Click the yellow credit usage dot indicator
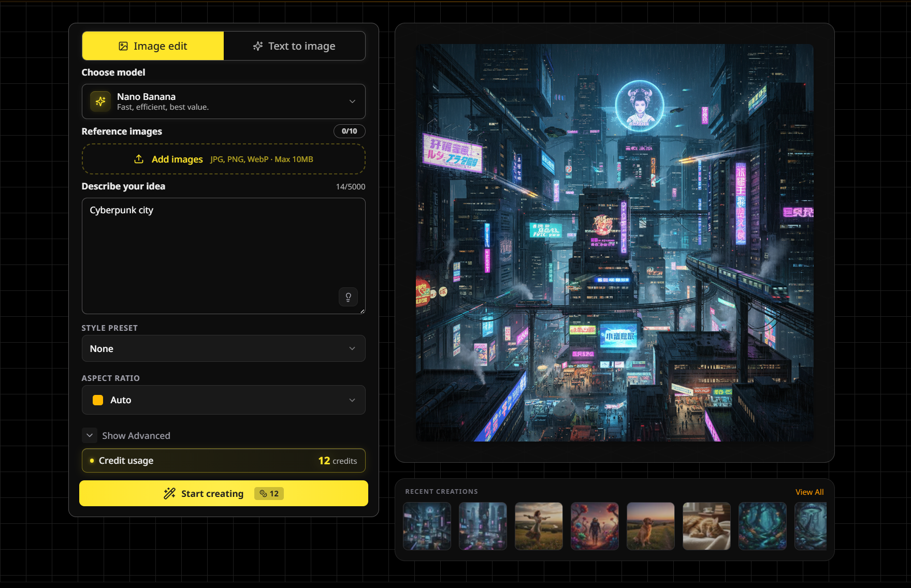Screen dimensions: 911x588 (92, 460)
